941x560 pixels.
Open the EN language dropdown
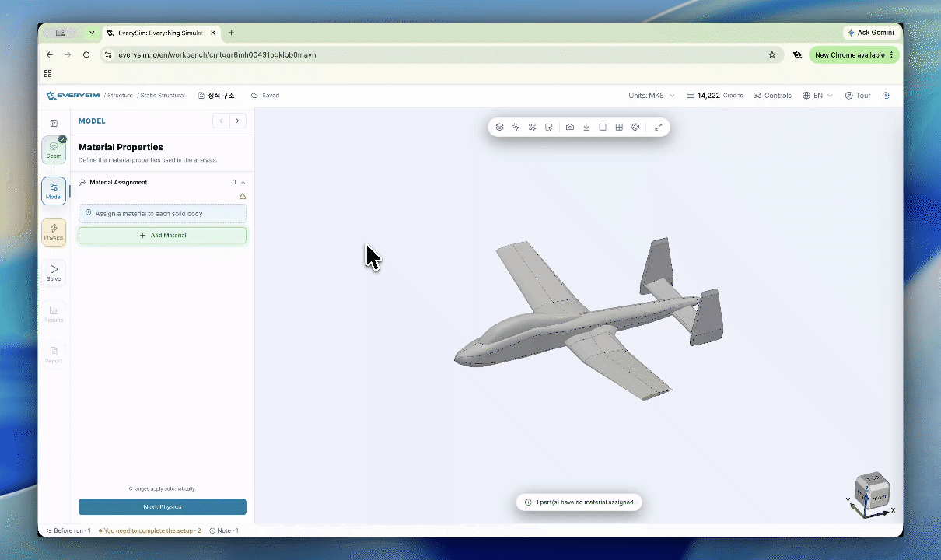pos(817,96)
